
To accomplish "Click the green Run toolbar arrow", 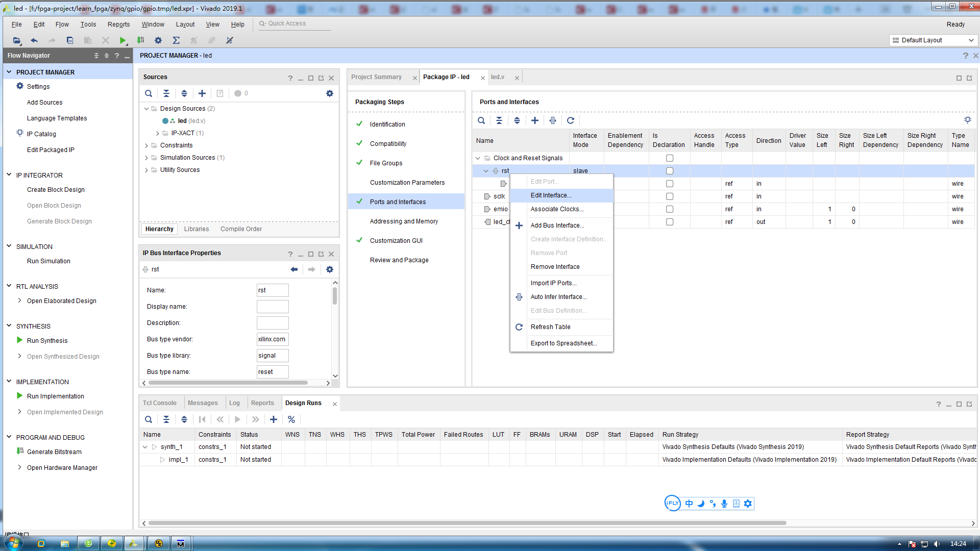I will [x=122, y=40].
